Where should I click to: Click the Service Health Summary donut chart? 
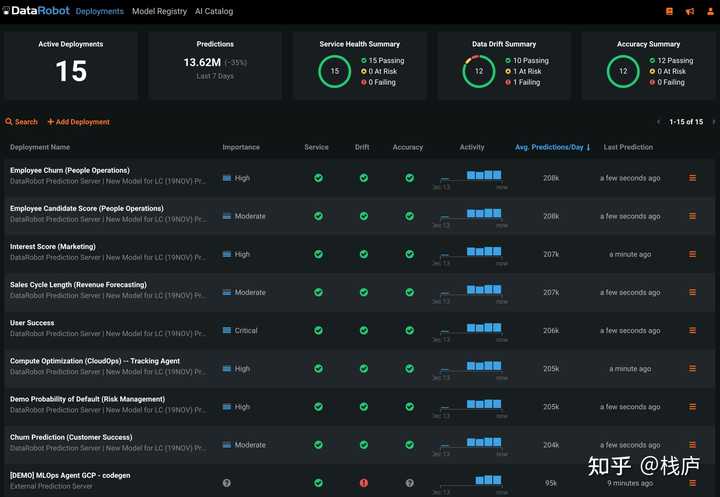pos(335,71)
